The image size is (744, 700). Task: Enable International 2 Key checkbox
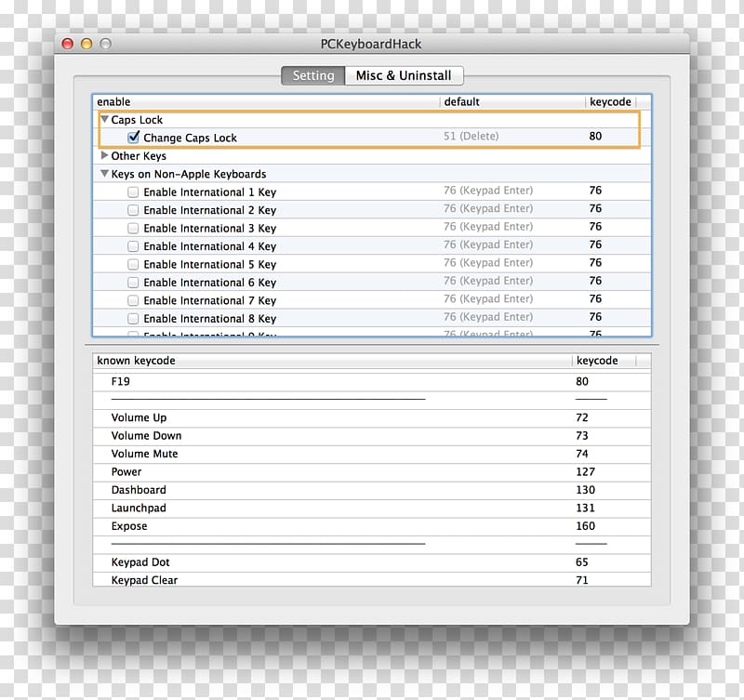pyautogui.click(x=133, y=210)
